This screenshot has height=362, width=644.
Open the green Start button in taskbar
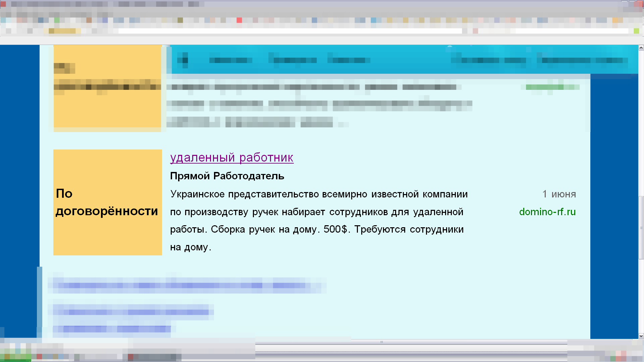click(15, 357)
